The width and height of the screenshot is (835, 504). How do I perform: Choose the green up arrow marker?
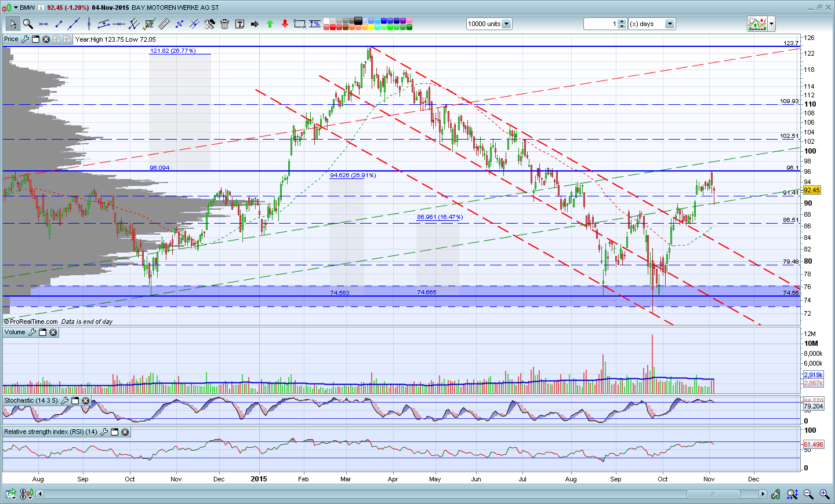pos(270,24)
